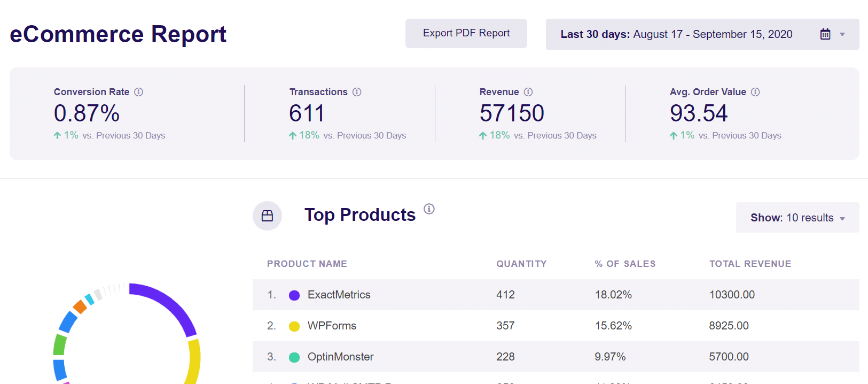
Task: Click the 18.02% sales share cell
Action: 613,295
